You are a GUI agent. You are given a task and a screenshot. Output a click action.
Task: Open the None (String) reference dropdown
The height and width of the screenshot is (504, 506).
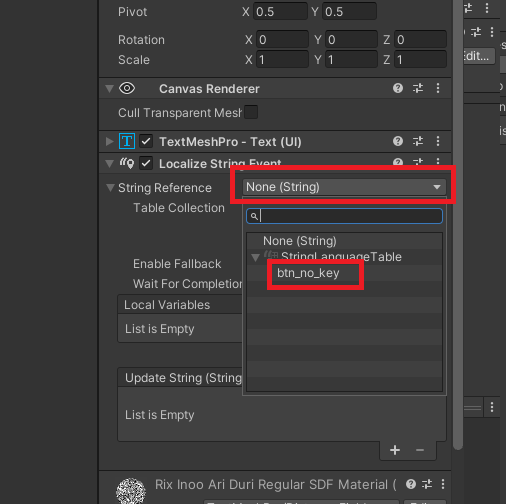tap(344, 187)
